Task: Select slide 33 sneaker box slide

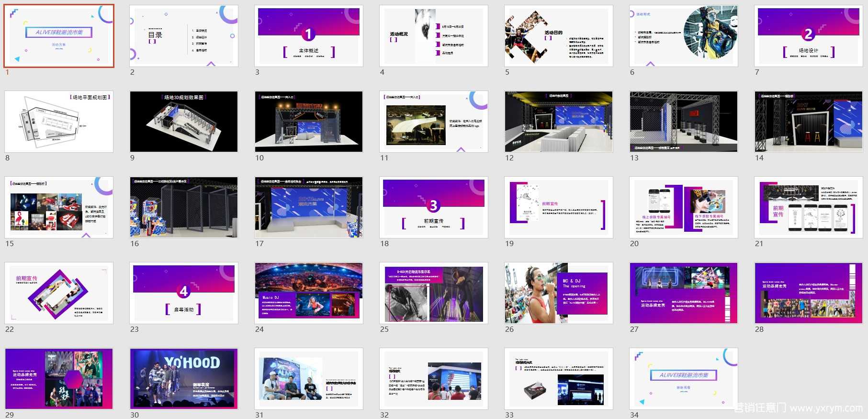Action: (559, 379)
